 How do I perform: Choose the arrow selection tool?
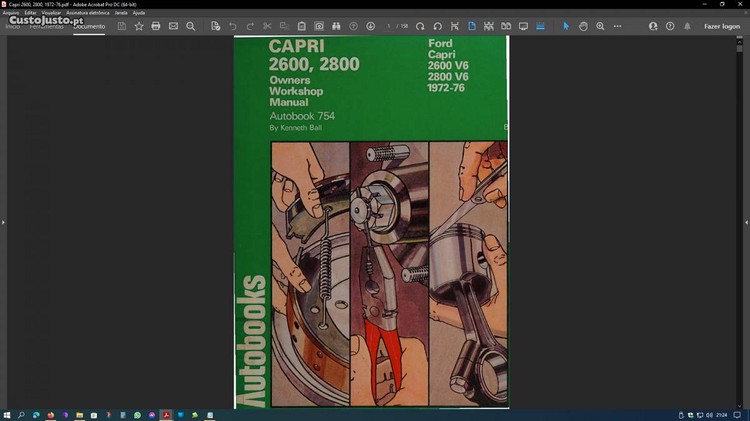(x=565, y=26)
